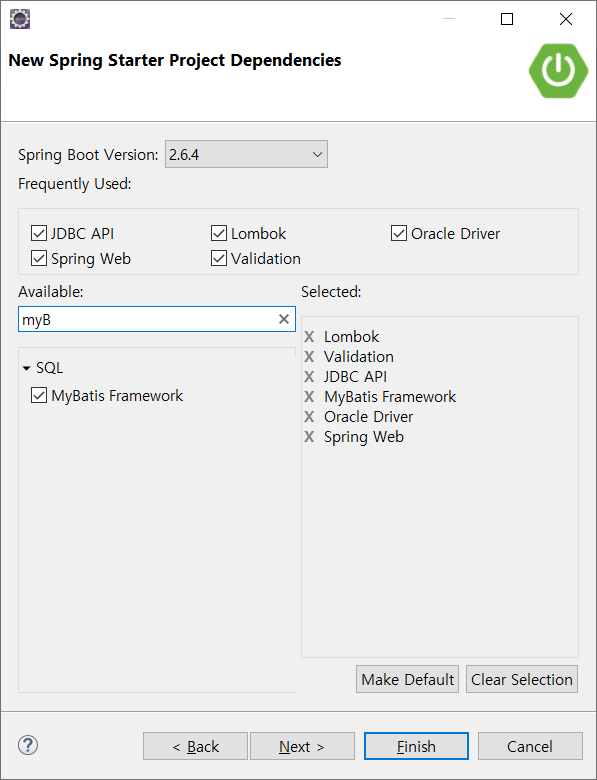Click the Spring Boot power logo
The image size is (597, 780).
[558, 71]
